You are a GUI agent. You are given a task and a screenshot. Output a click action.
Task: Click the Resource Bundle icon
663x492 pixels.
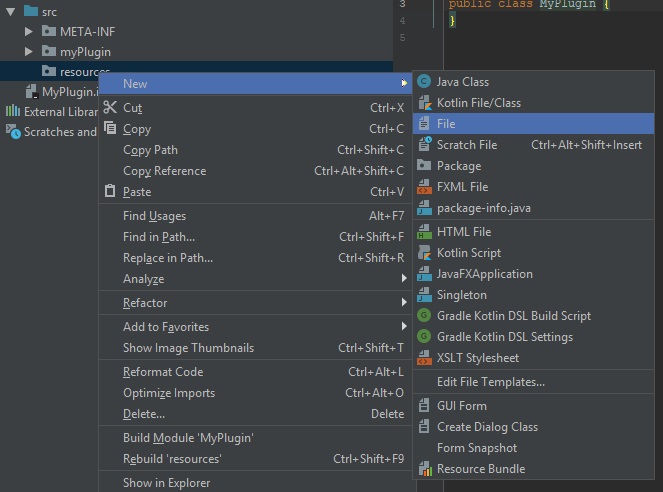pos(424,469)
